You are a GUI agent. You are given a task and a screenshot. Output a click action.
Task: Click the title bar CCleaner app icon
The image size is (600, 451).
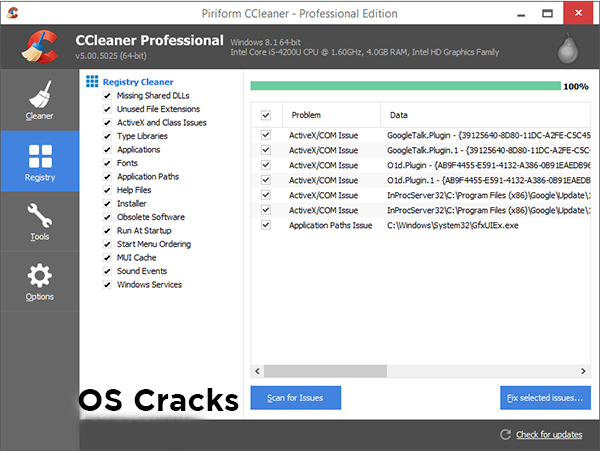pyautogui.click(x=13, y=13)
